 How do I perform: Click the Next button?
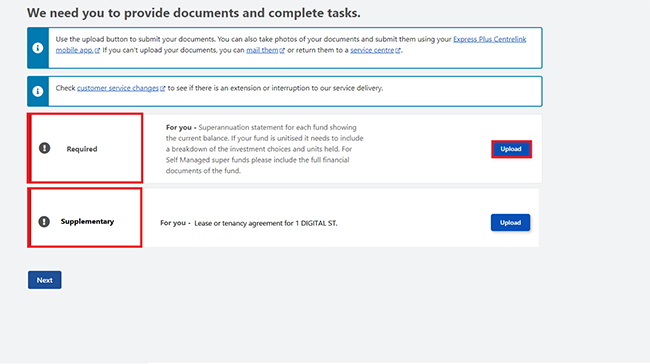(45, 280)
